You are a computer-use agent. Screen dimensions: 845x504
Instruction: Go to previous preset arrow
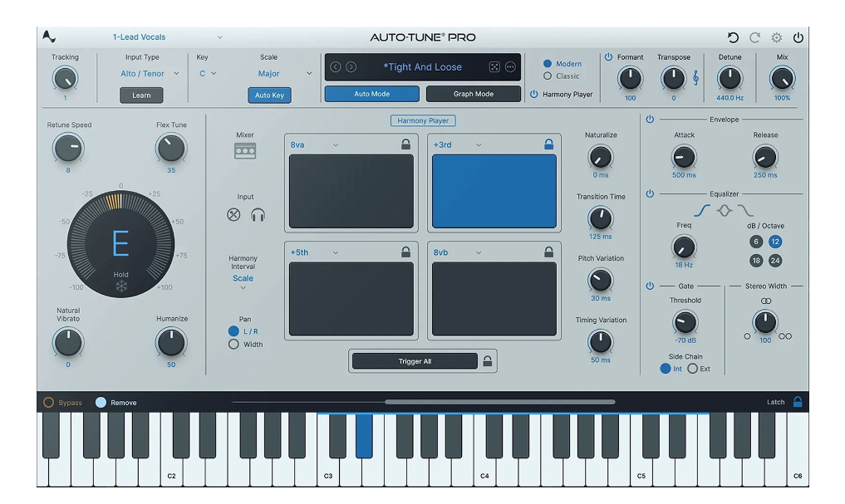pos(335,66)
